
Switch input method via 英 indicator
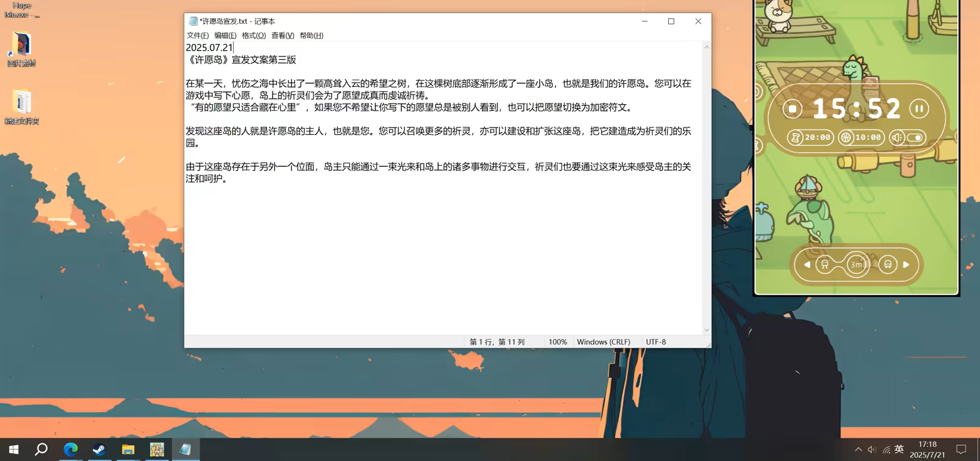[899, 449]
